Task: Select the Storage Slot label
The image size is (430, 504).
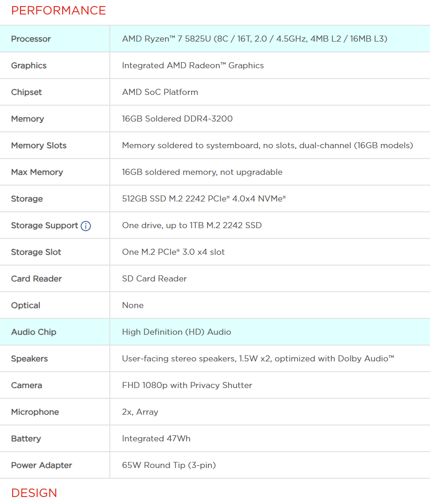Action: point(36,252)
